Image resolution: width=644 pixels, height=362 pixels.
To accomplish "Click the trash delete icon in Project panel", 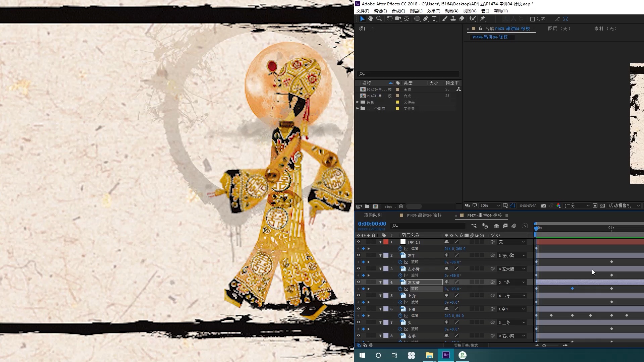I will pos(401,206).
